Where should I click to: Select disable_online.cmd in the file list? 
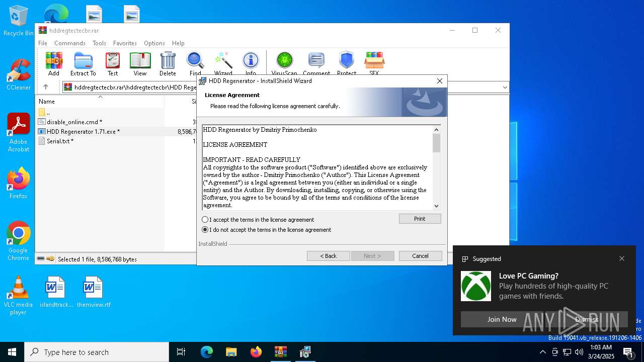pyautogui.click(x=74, y=122)
